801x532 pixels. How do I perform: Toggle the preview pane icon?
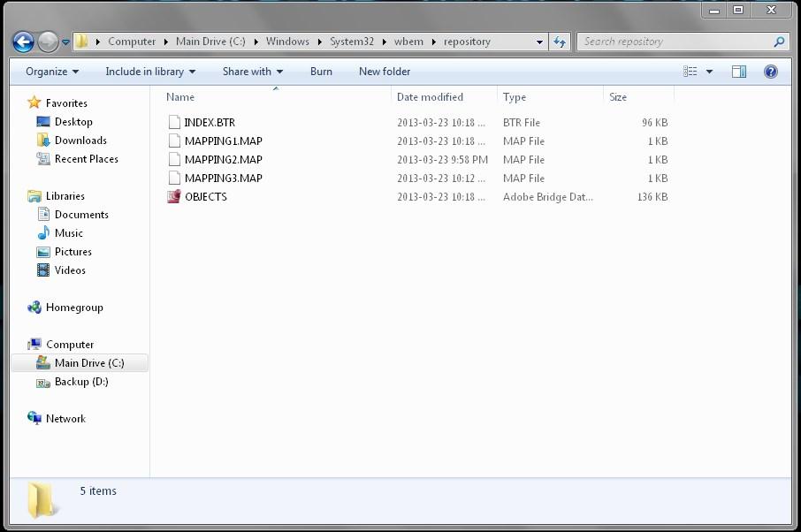(x=739, y=72)
